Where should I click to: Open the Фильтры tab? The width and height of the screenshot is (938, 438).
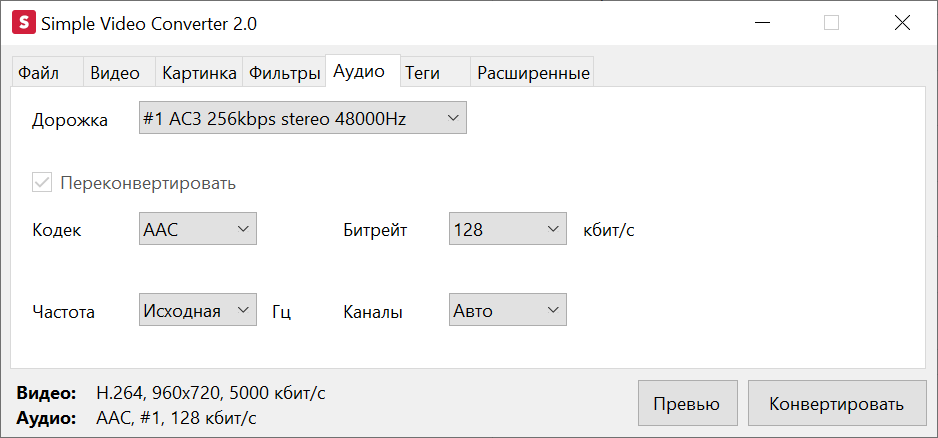284,73
